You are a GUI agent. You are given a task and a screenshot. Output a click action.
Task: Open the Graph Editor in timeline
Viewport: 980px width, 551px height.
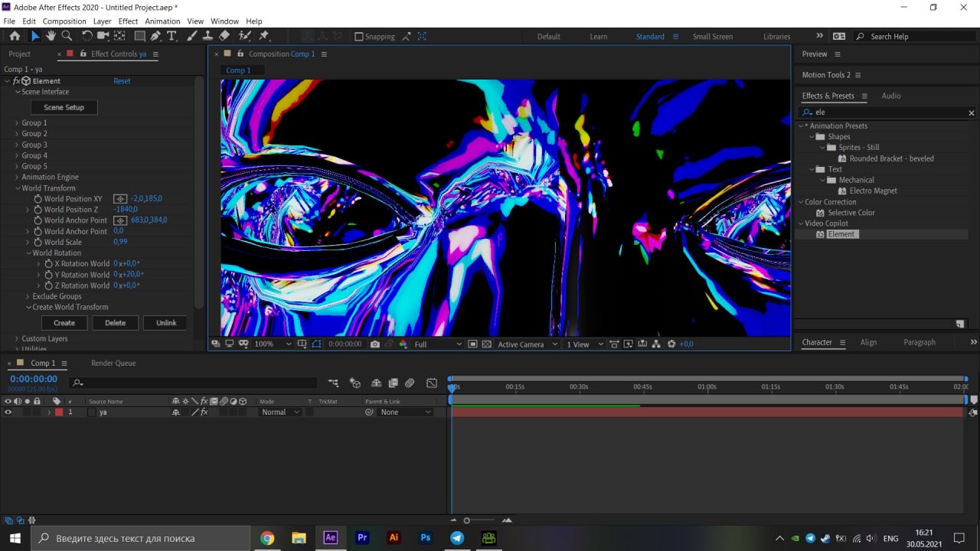click(x=432, y=383)
